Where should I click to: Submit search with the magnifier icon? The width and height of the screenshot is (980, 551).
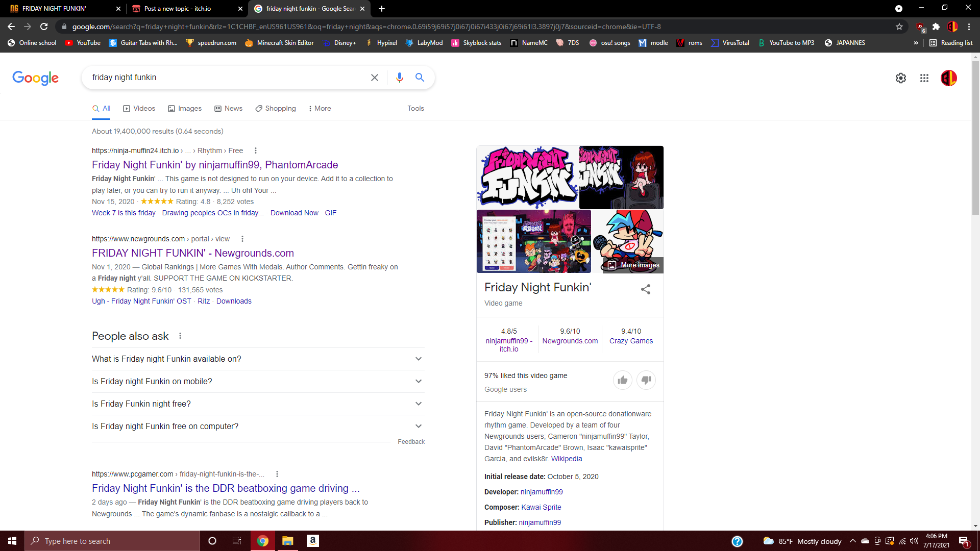[420, 78]
